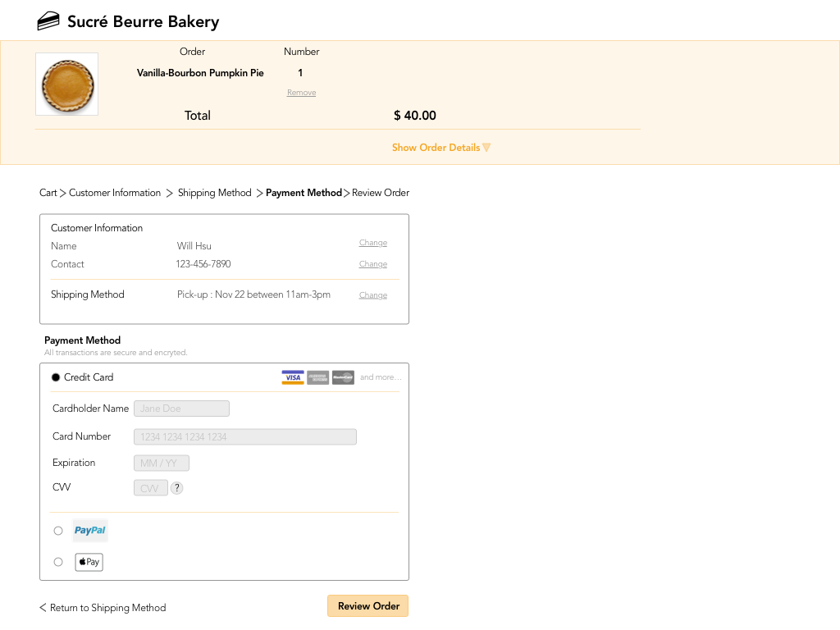Navigate to Shipping Method breadcrumb
The height and width of the screenshot is (630, 840).
coord(214,193)
